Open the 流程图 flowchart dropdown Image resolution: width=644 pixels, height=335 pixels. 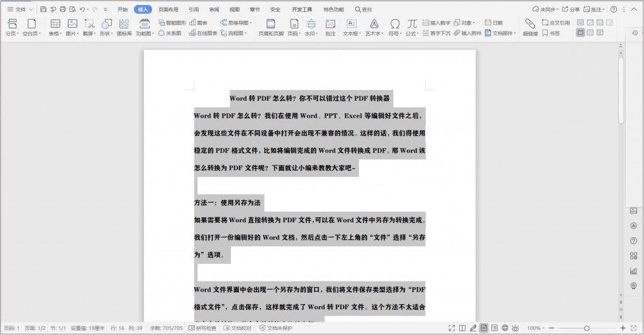[234, 33]
